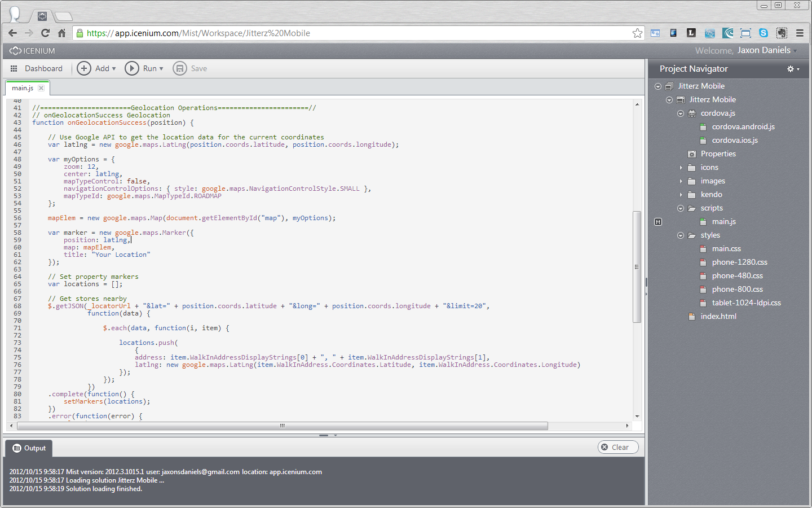This screenshot has width=812, height=508.
Task: Expand the icons folder
Action: pos(681,168)
